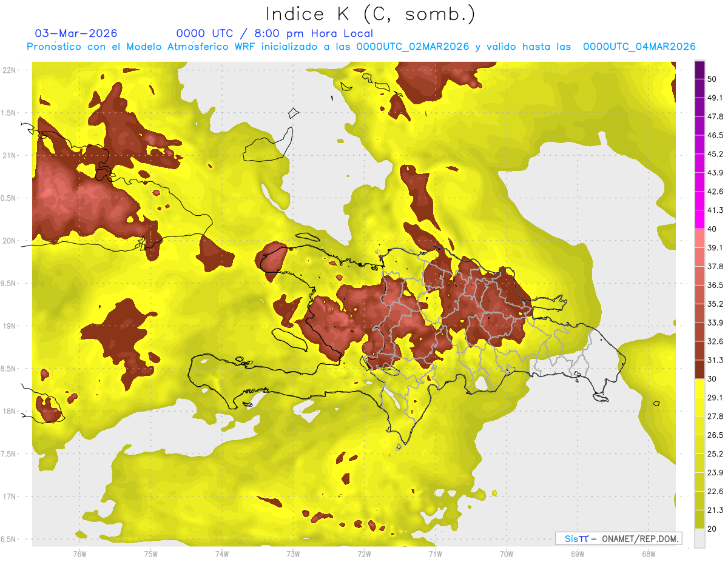Click the '35.2' value on the color scale
This screenshot has width=728, height=562.
pyautogui.click(x=715, y=304)
